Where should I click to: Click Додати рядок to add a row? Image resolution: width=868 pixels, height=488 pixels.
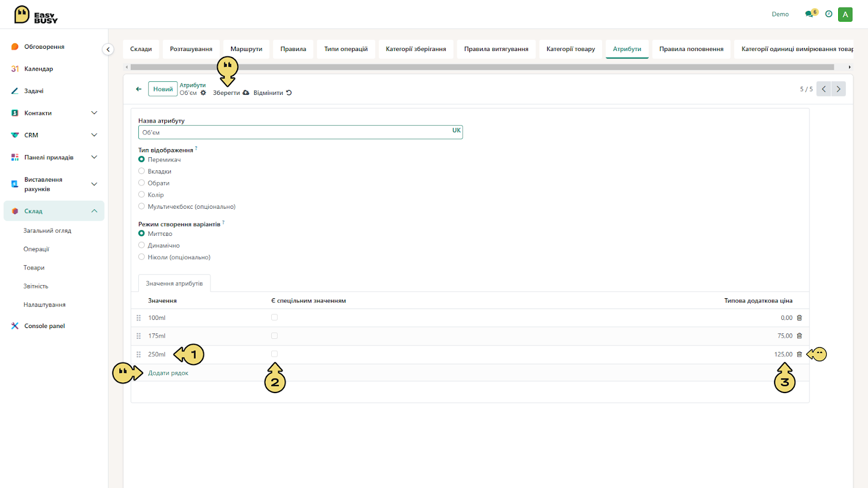[x=168, y=373]
